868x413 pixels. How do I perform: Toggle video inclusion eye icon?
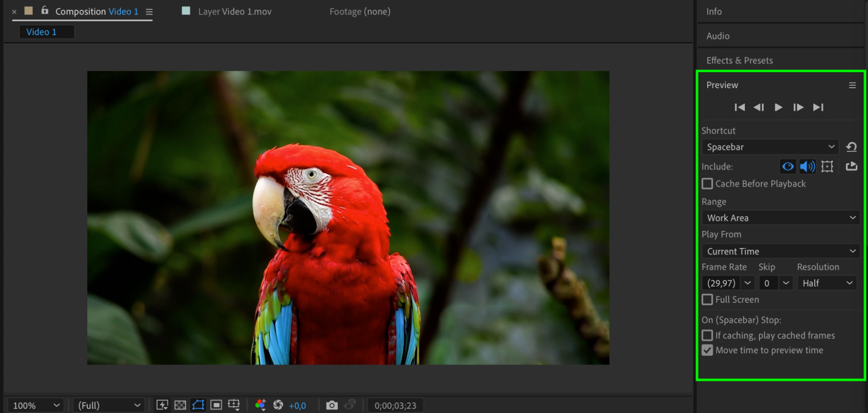point(788,166)
